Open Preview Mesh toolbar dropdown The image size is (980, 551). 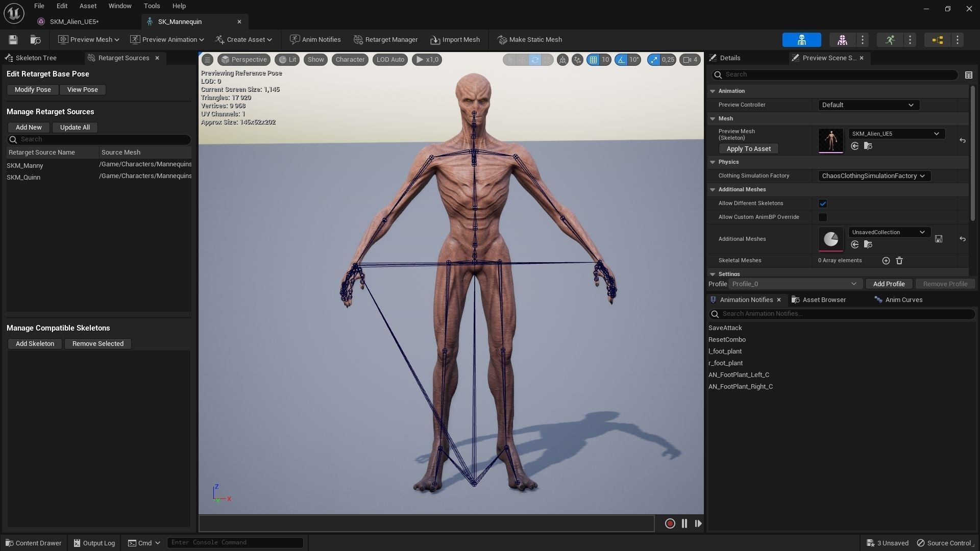coord(88,40)
